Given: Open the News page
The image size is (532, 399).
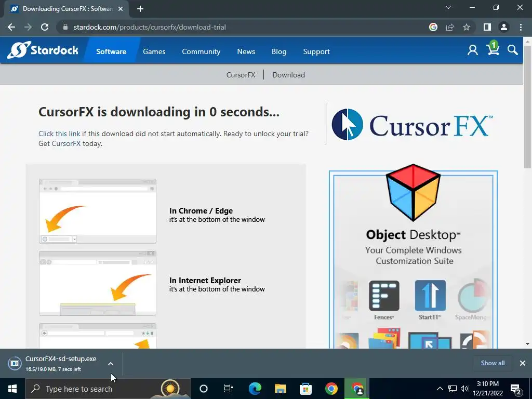Looking at the screenshot, I should (x=246, y=51).
